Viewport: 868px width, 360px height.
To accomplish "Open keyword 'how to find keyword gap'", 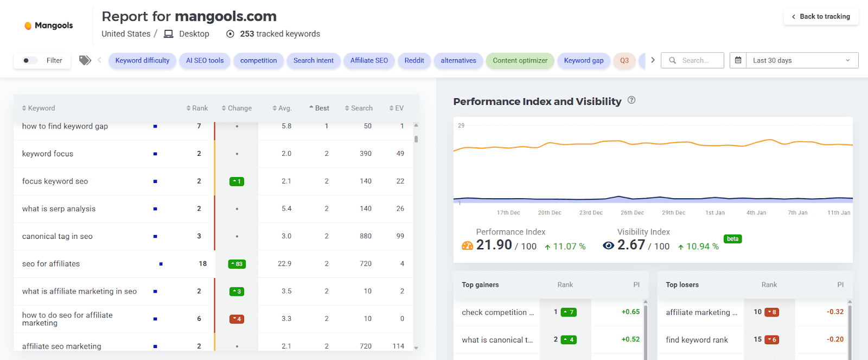I will click(65, 126).
